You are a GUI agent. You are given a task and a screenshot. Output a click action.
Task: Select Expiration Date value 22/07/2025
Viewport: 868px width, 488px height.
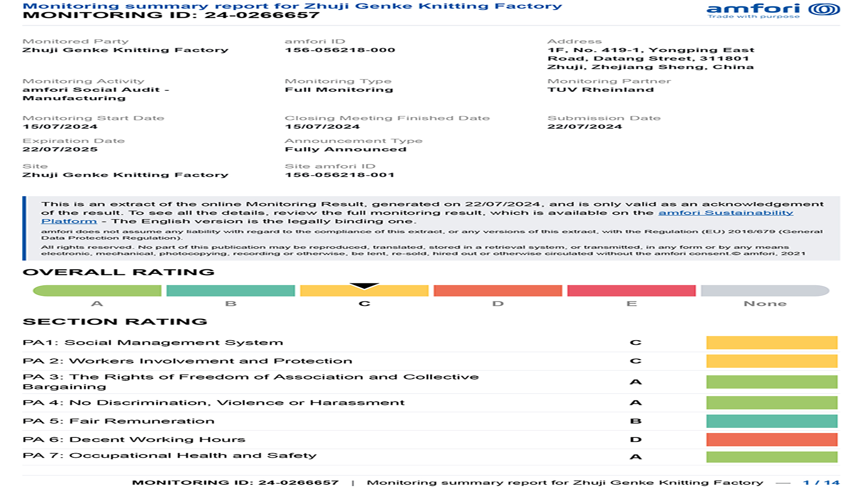(x=60, y=149)
